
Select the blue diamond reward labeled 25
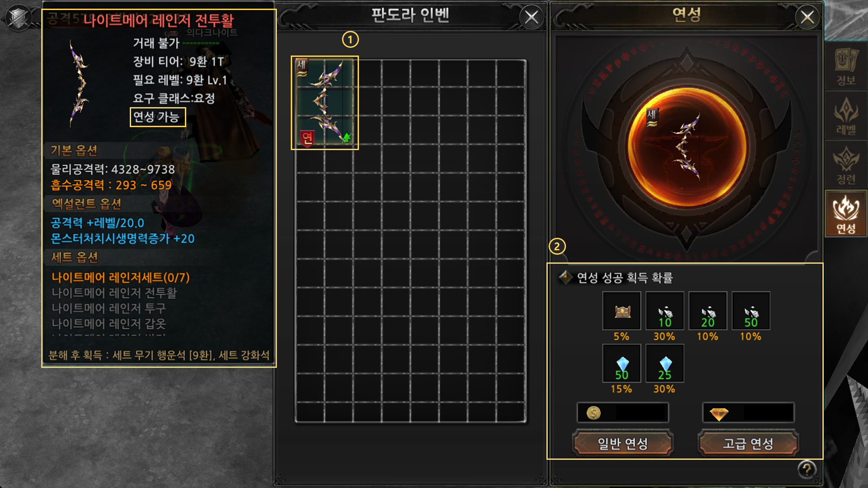click(664, 363)
